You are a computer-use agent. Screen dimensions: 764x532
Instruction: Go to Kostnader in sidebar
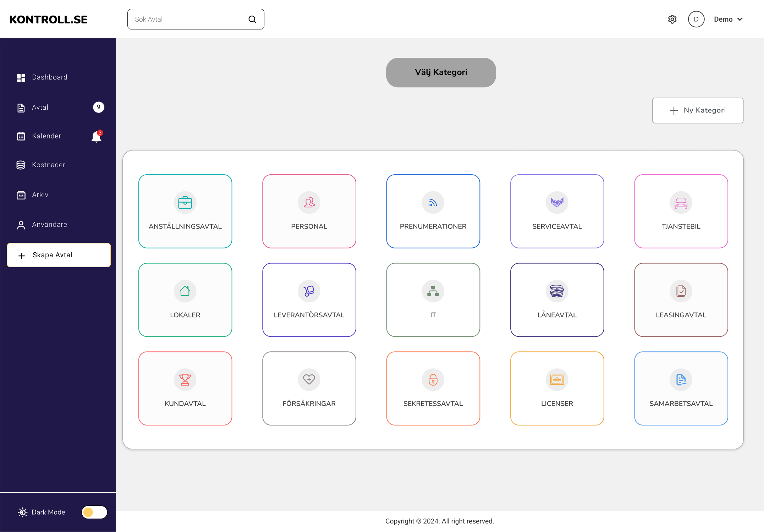tap(49, 165)
